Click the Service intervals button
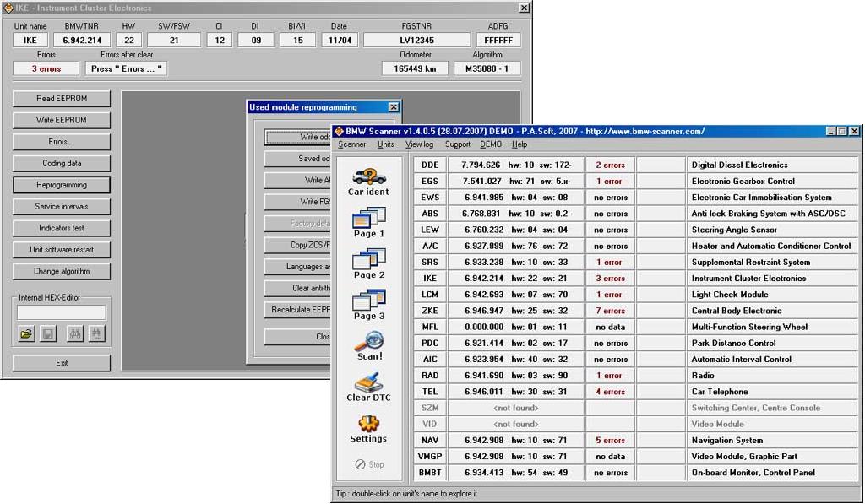The image size is (865, 504). pyautogui.click(x=62, y=206)
